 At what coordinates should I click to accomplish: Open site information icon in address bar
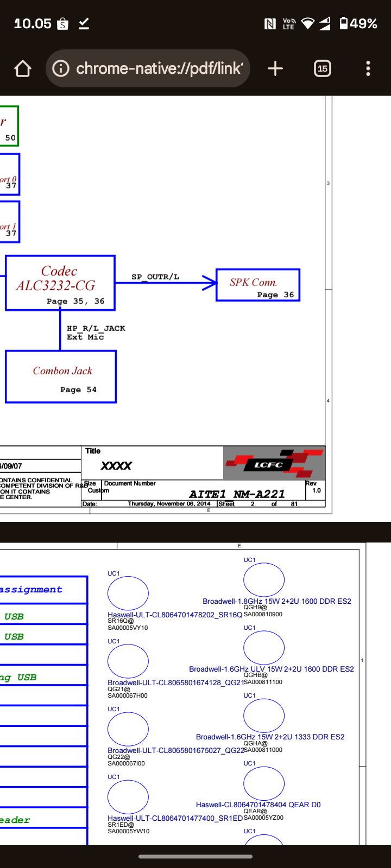[x=61, y=68]
